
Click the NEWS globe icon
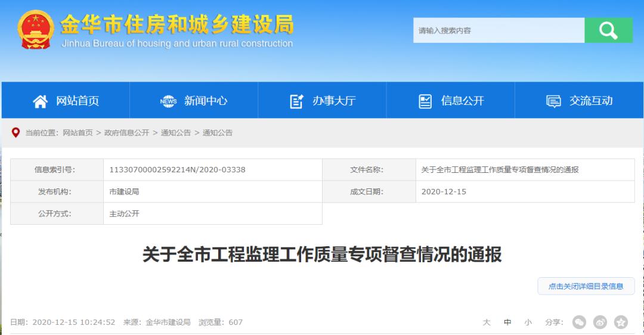(x=169, y=101)
